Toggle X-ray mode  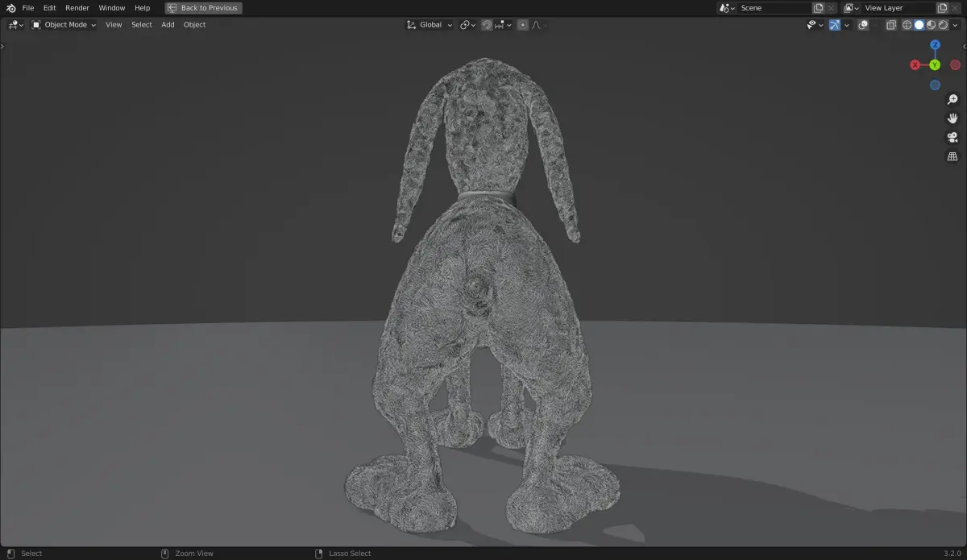coord(891,25)
